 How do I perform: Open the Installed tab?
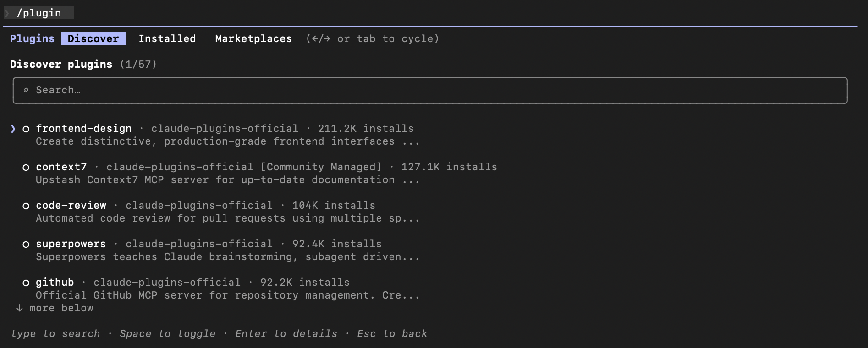pos(167,39)
